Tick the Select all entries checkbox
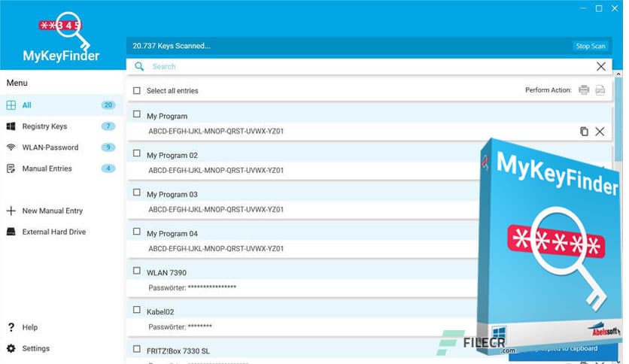This screenshot has width=629, height=364. [137, 90]
